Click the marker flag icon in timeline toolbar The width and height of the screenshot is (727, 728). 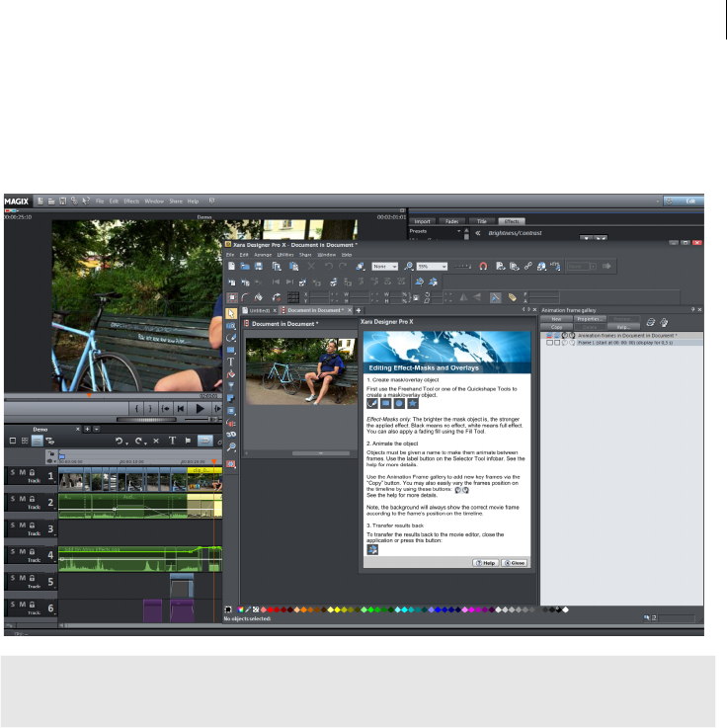pos(188,441)
